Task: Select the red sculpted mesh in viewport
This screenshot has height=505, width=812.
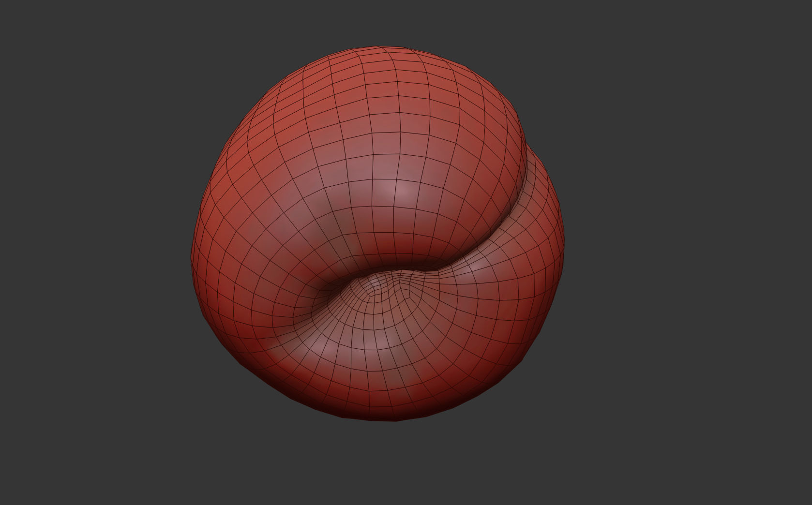Action: 377,234
